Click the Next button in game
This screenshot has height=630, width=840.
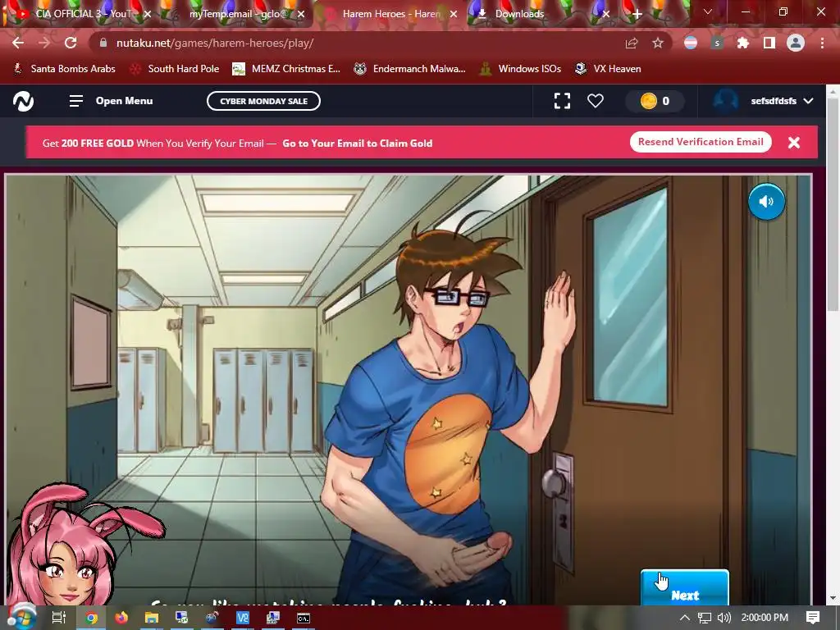(x=685, y=588)
